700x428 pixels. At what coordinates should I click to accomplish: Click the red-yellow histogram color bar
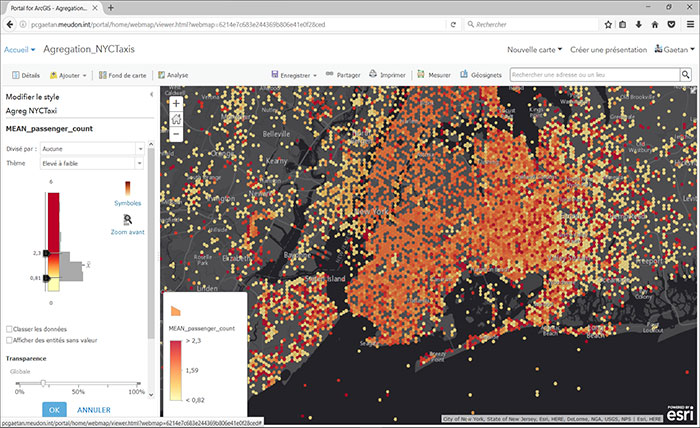point(54,241)
